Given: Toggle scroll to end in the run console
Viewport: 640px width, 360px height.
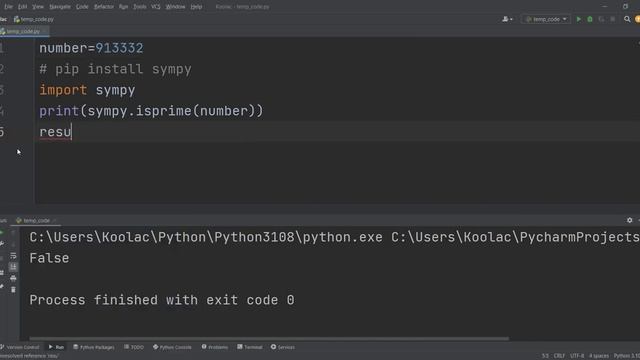Looking at the screenshot, I should (x=13, y=267).
